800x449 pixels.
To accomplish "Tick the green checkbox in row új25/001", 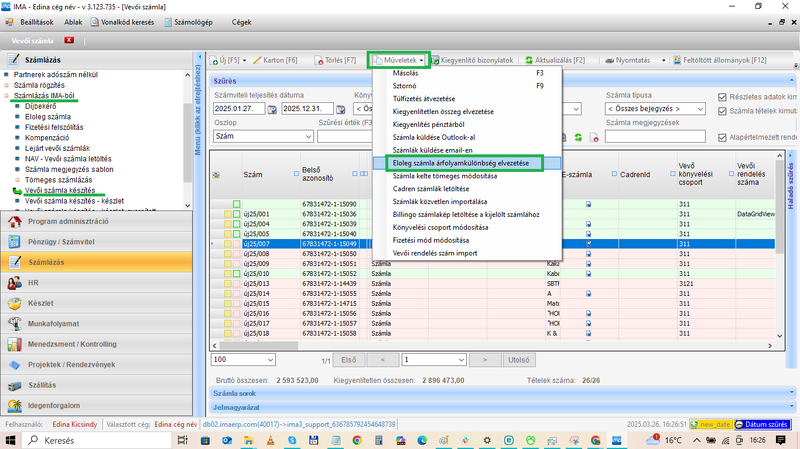I will point(237,214).
